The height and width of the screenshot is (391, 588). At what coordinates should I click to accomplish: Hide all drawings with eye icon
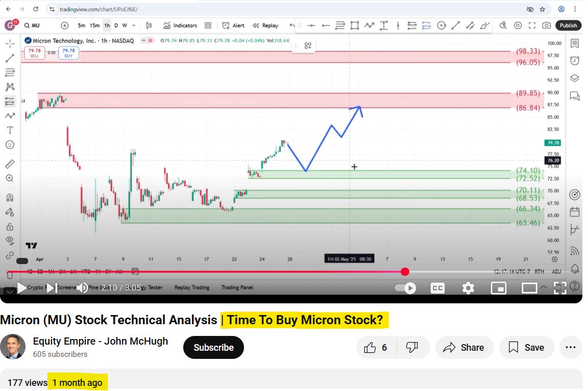click(10, 240)
